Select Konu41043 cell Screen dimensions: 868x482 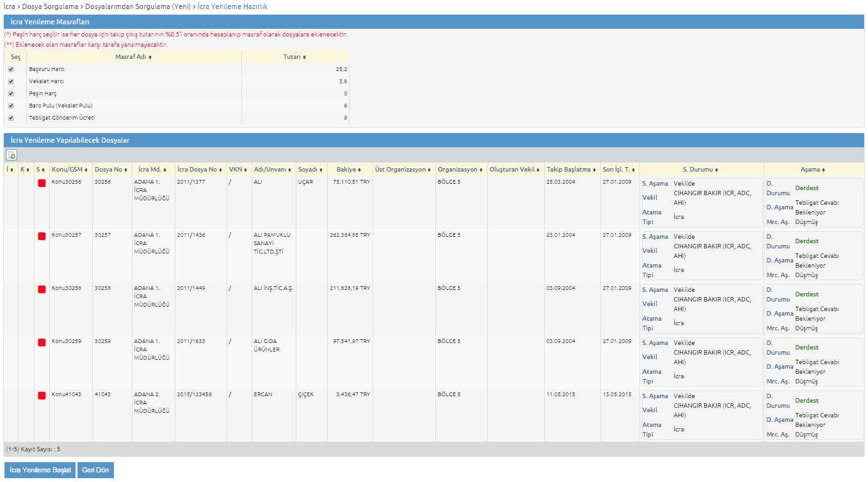tap(67, 394)
